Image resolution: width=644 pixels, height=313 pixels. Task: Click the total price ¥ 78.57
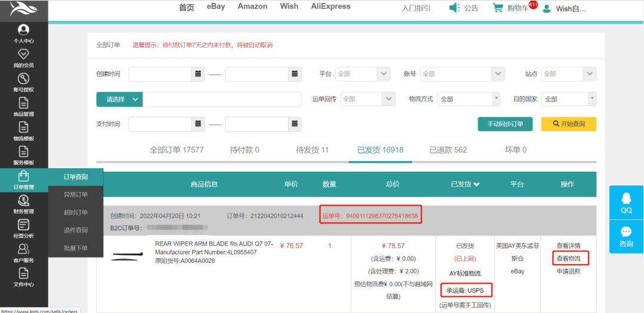tap(393, 246)
